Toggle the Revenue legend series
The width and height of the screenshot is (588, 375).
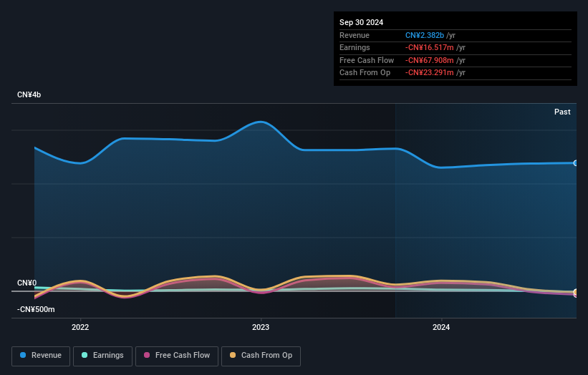click(x=41, y=356)
